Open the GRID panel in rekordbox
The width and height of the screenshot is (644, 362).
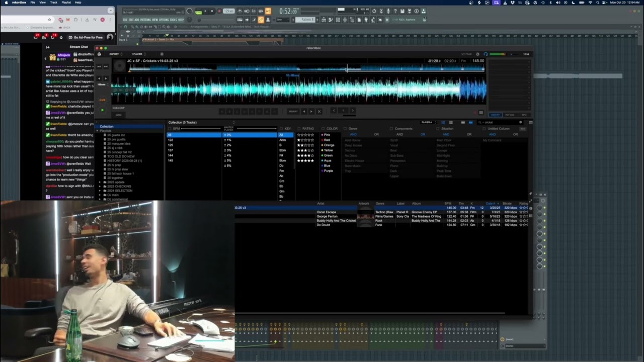(x=119, y=115)
